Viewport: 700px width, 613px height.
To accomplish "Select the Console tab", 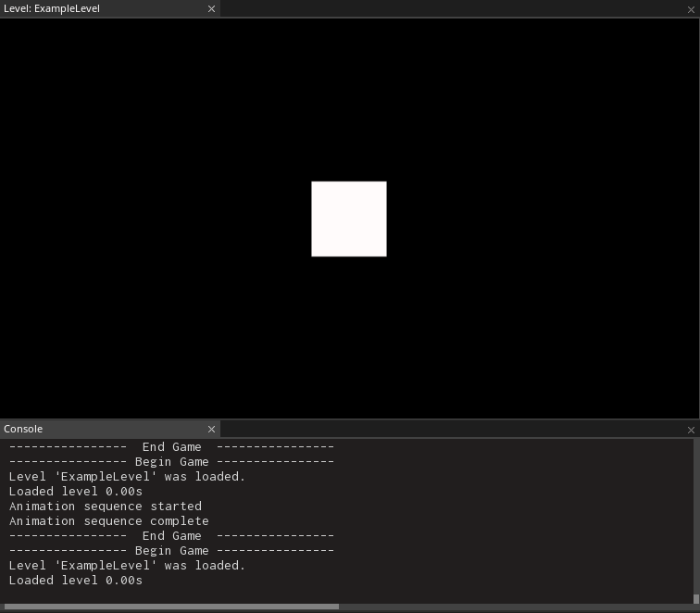I will pos(109,429).
